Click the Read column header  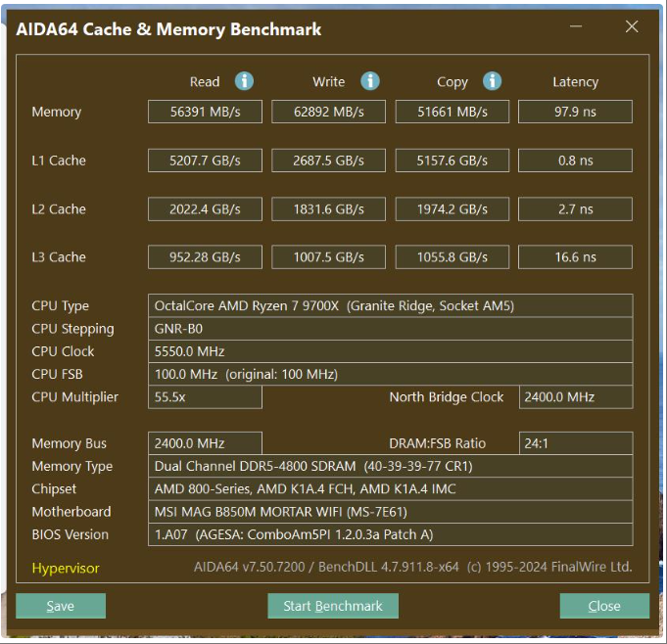tap(205, 81)
